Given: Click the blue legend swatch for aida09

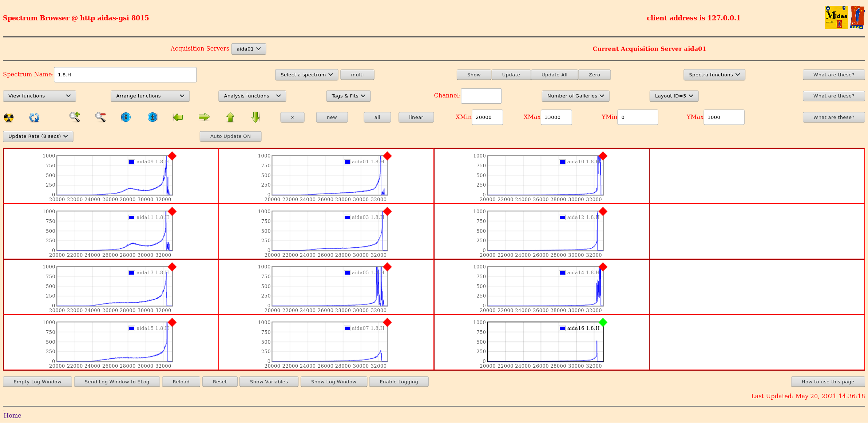Looking at the screenshot, I should tap(132, 162).
